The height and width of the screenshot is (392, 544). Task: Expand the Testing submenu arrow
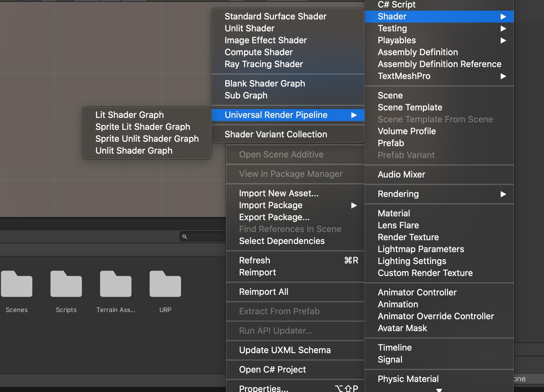tap(503, 29)
